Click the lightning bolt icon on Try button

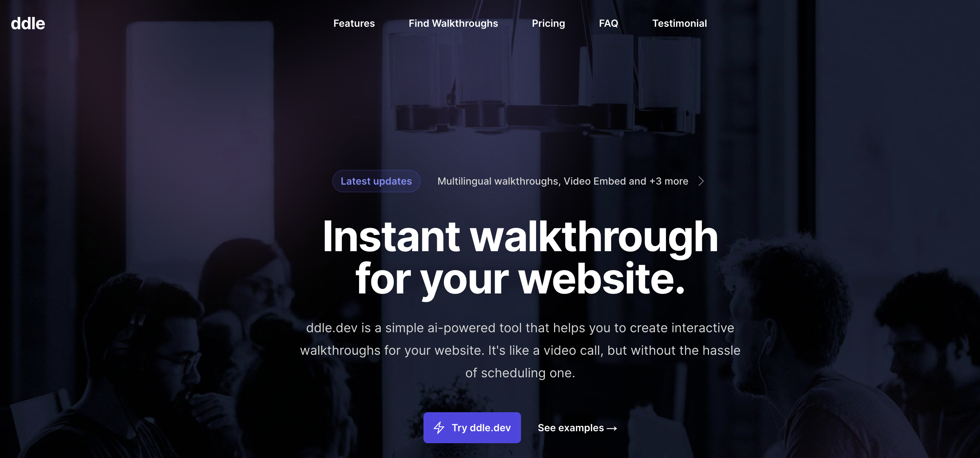(x=439, y=428)
